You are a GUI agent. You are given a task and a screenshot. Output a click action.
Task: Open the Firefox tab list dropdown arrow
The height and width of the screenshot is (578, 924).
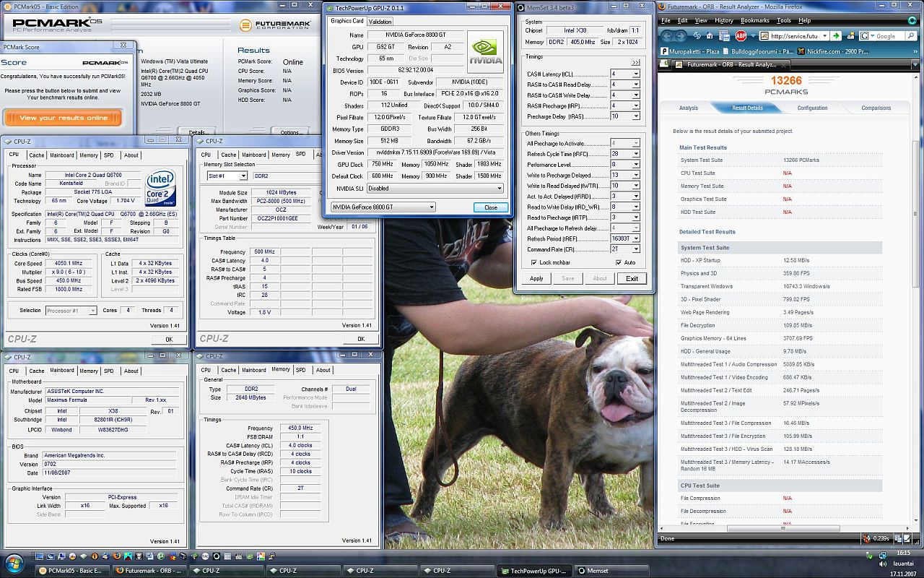coord(915,64)
